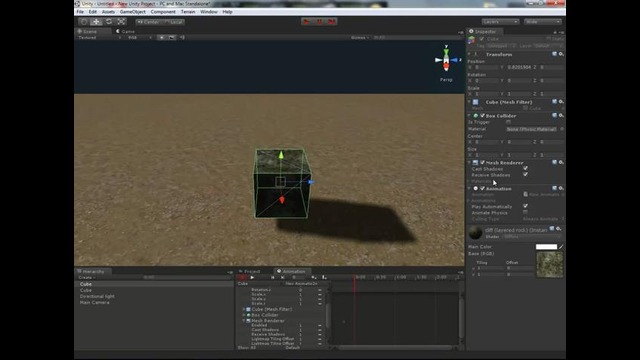Select the Rotate tool in the toolbar

pyautogui.click(x=109, y=22)
